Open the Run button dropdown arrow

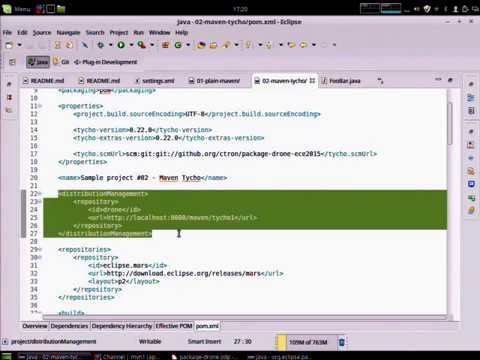click(x=131, y=45)
